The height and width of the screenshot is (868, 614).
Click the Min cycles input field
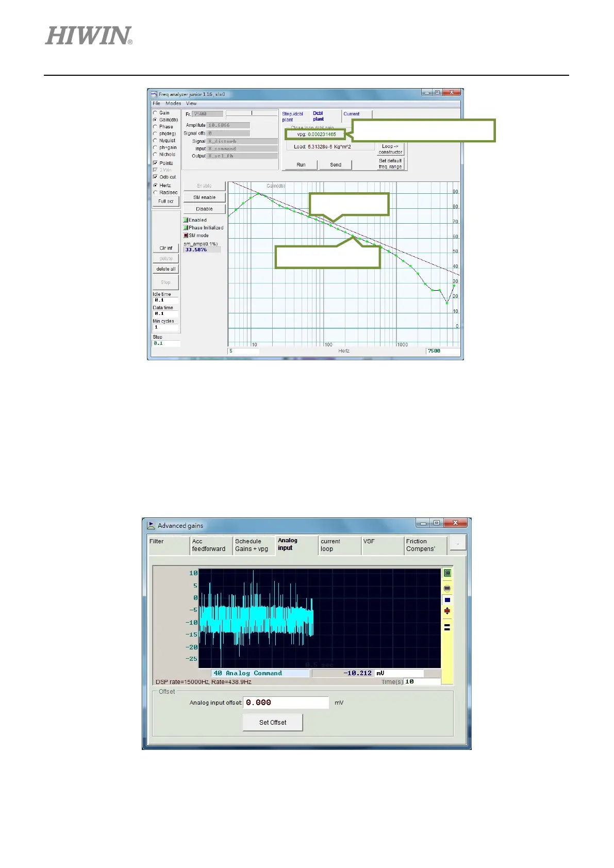[x=165, y=327]
